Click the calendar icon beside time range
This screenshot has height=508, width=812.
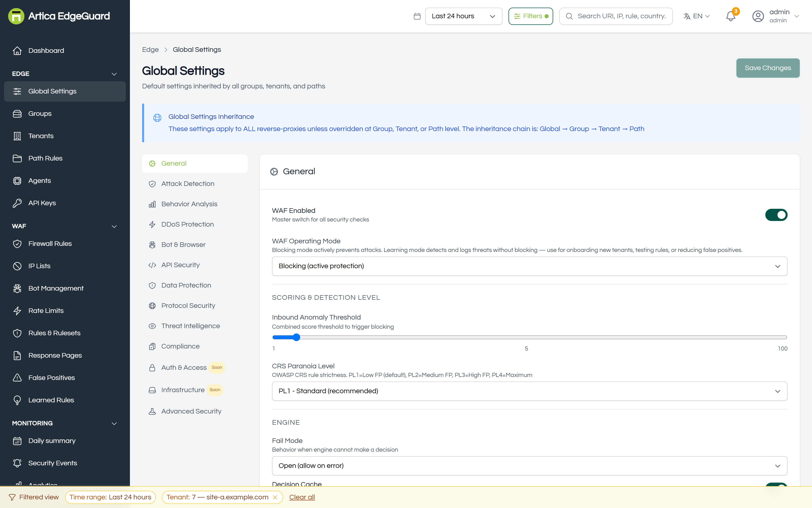[417, 16]
